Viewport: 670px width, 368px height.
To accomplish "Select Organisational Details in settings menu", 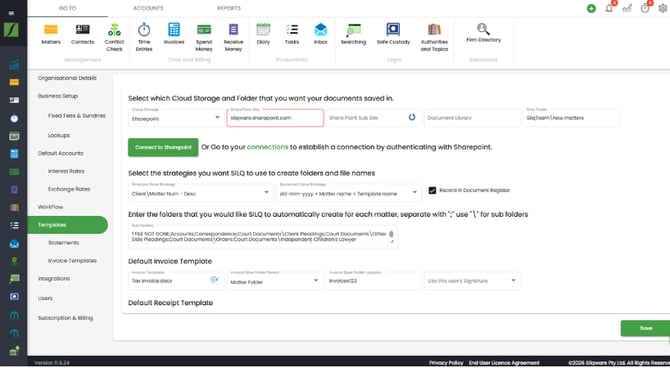I will [x=67, y=78].
